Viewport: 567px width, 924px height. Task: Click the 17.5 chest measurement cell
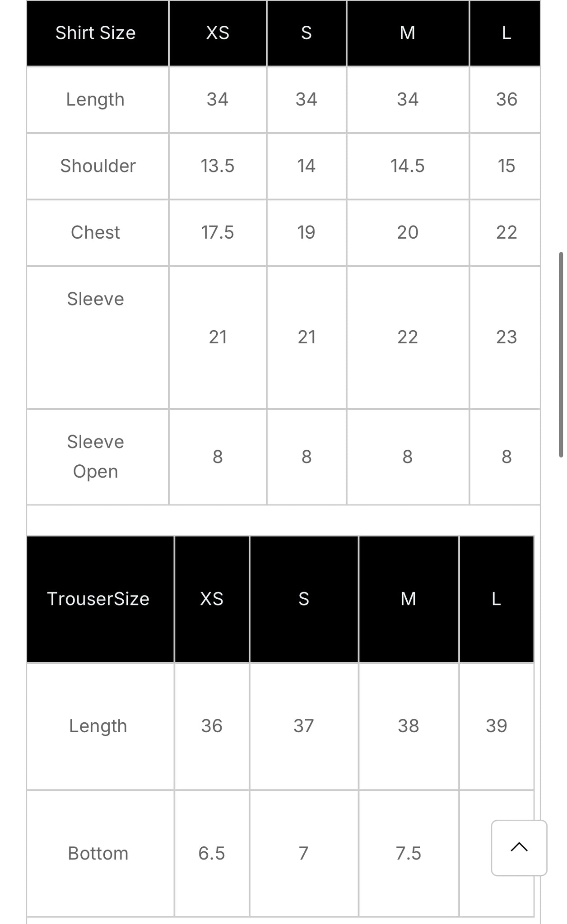click(x=218, y=232)
